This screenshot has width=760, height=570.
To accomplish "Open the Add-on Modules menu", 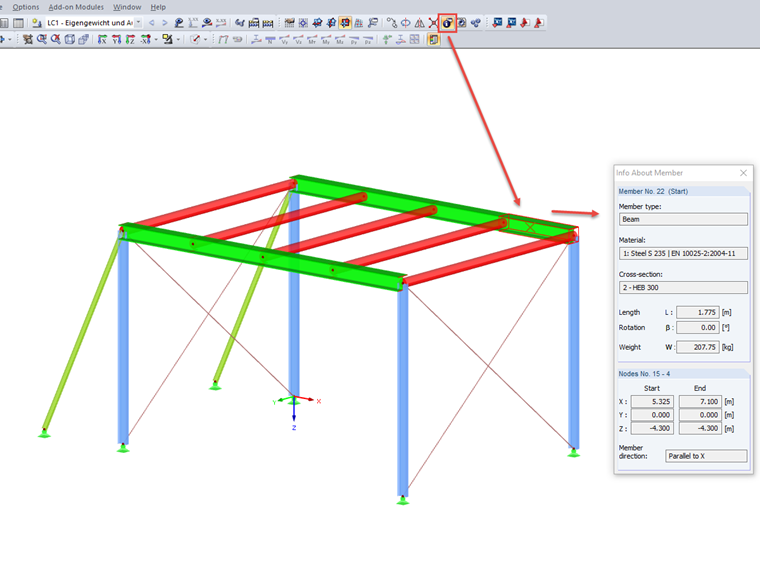I will pyautogui.click(x=76, y=7).
